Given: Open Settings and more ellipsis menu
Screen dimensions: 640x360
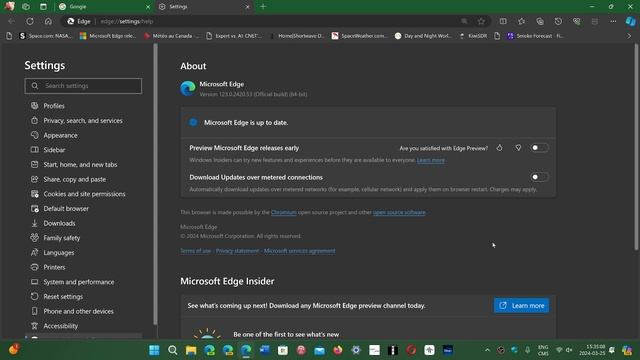Looking at the screenshot, I should pos(613,21).
